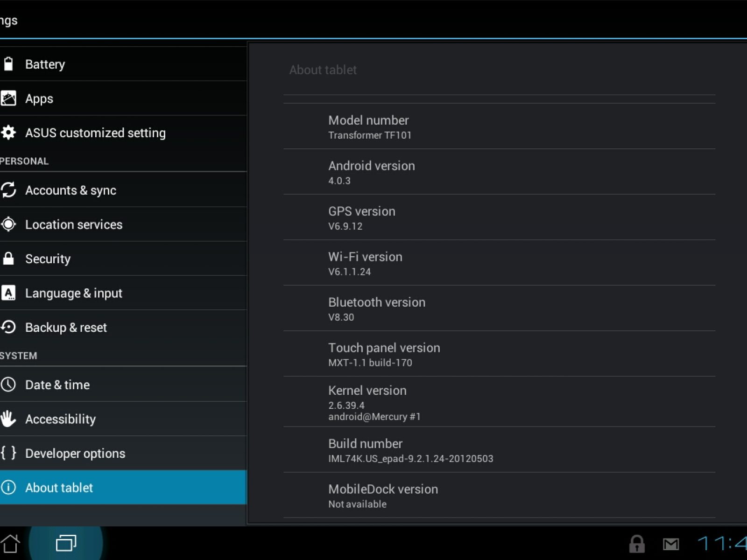
Task: Tap the padlock icon next to Security
Action: pos(8,259)
